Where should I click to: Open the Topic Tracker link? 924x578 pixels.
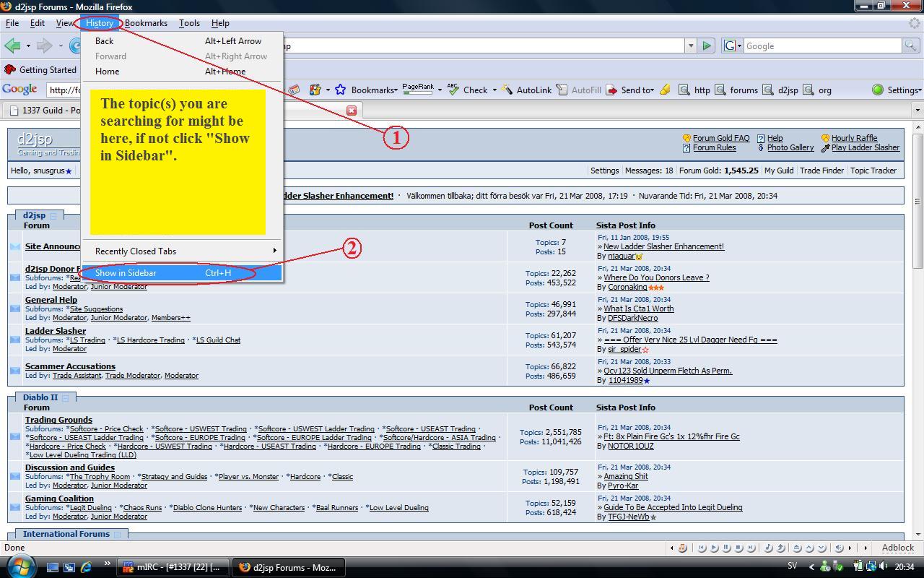click(x=873, y=171)
